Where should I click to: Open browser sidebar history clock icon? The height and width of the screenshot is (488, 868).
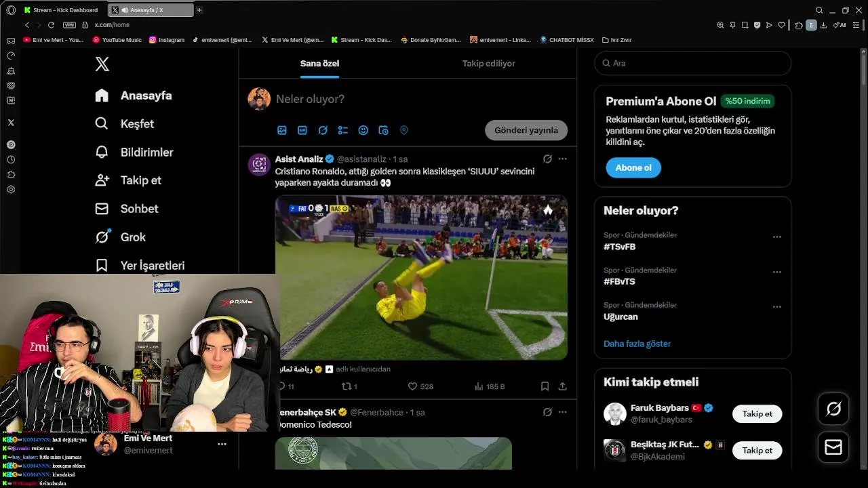pos(11,160)
